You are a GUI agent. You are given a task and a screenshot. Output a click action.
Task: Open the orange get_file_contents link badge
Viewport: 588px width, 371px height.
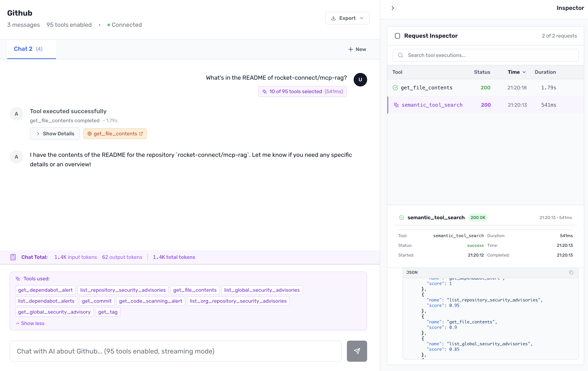pos(115,134)
